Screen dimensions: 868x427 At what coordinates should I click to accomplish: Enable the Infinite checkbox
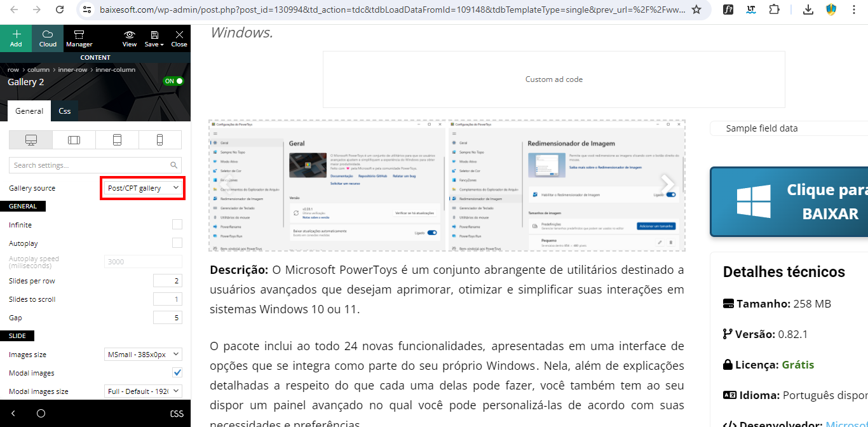point(177,224)
